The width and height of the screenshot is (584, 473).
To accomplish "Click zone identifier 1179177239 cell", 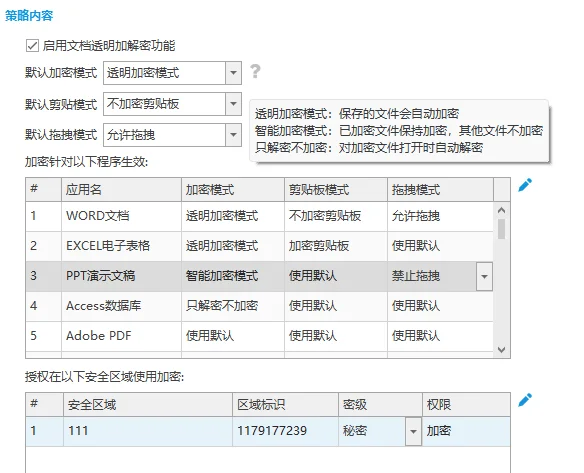I will [x=286, y=431].
